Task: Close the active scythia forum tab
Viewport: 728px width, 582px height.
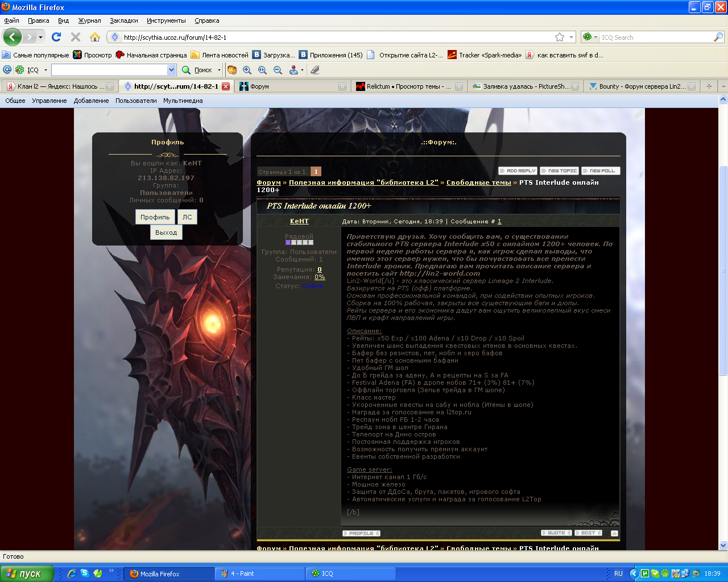Action: tap(226, 86)
